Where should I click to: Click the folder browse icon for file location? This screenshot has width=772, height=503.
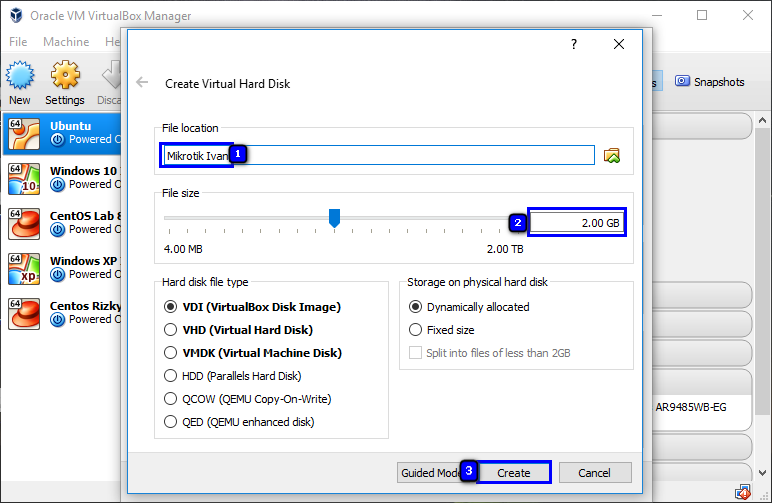click(612, 155)
